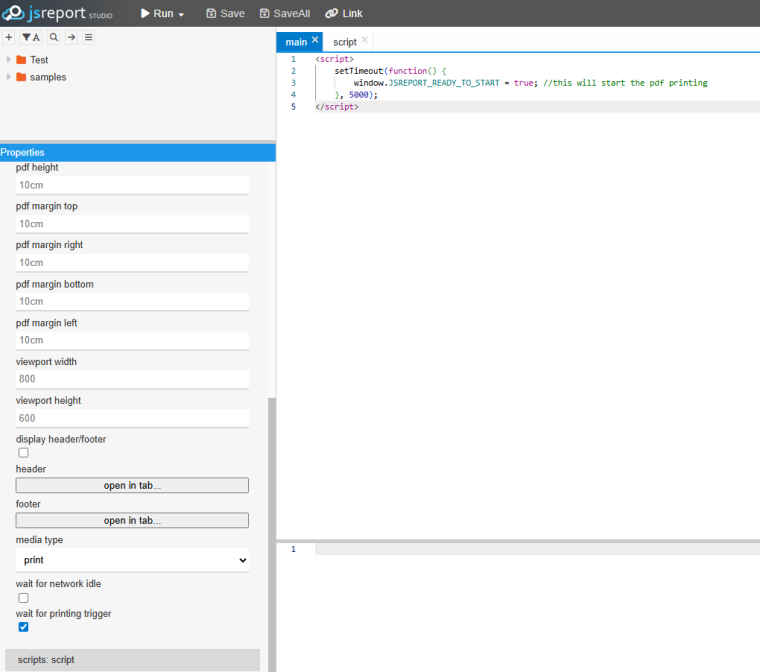This screenshot has height=672, width=760.
Task: Click JSREPORT_READY_TO_START in the code
Action: pyautogui.click(x=444, y=83)
